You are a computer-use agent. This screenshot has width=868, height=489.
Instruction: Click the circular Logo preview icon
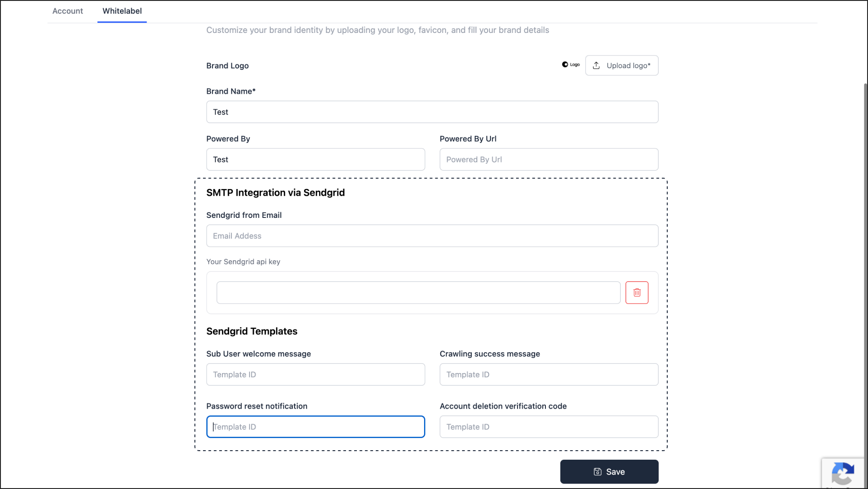click(565, 64)
